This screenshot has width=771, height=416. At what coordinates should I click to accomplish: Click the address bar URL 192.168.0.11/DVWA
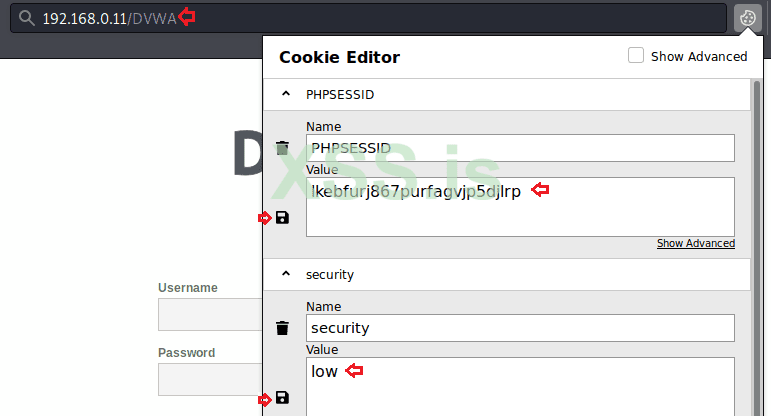tap(110, 18)
